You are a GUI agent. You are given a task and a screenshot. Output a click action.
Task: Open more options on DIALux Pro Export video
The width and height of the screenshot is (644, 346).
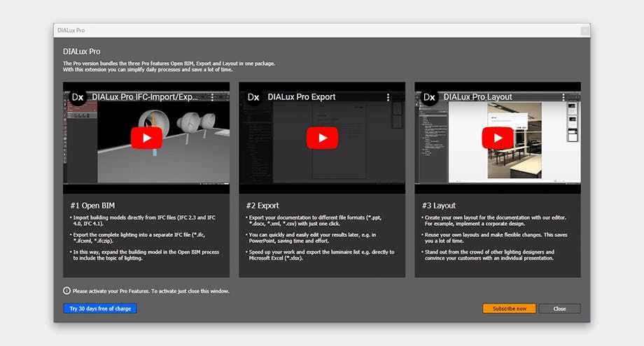(x=388, y=97)
